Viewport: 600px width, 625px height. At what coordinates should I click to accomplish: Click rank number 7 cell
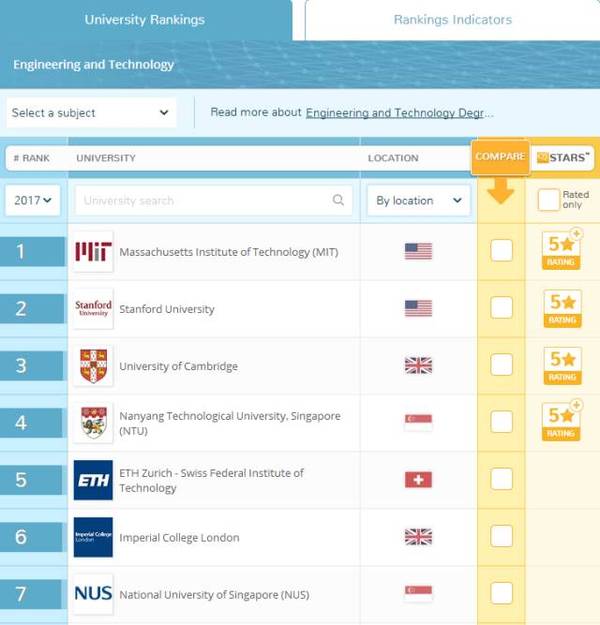click(x=31, y=594)
